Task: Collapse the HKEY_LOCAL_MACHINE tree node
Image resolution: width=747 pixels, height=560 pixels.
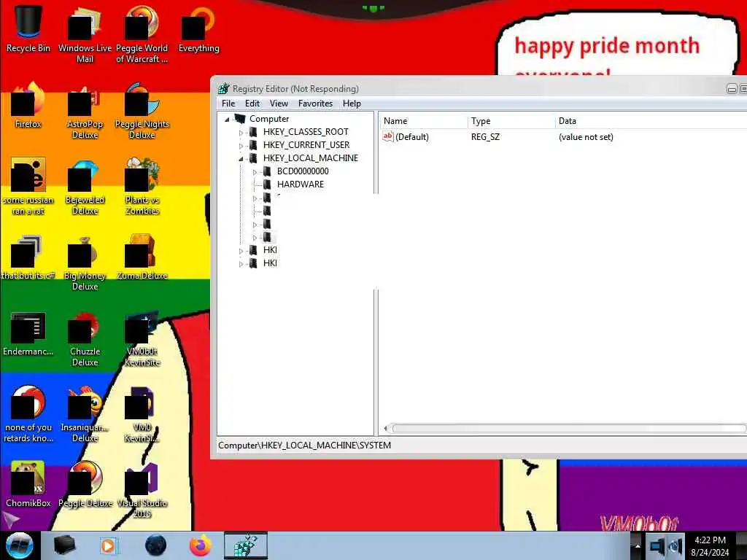Action: pyautogui.click(x=241, y=158)
